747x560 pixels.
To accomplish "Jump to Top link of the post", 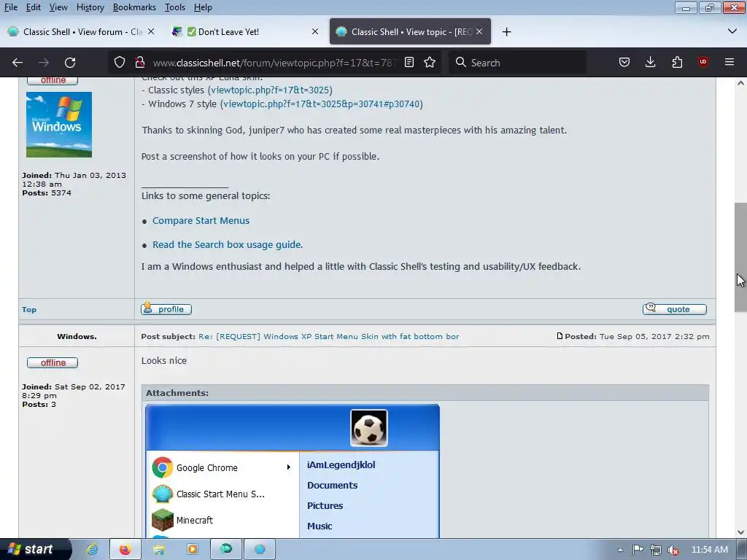I will click(x=29, y=309).
